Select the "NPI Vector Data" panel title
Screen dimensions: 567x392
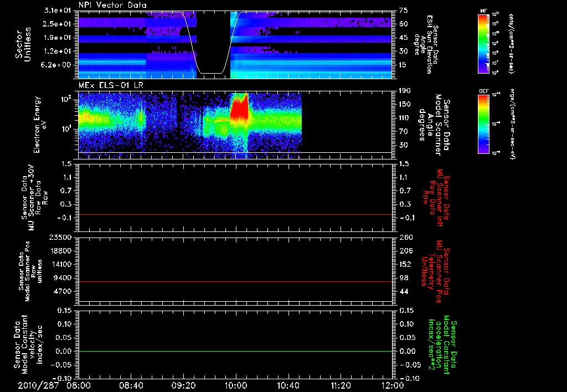(x=113, y=5)
